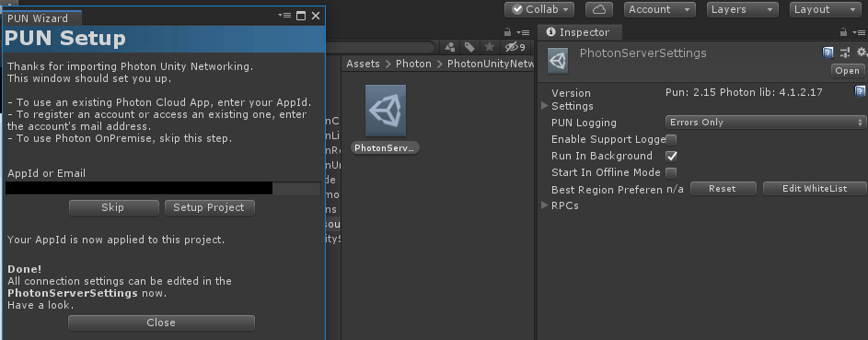Toggle the Project panel lock icon
This screenshot has height=340, width=868.
507,32
